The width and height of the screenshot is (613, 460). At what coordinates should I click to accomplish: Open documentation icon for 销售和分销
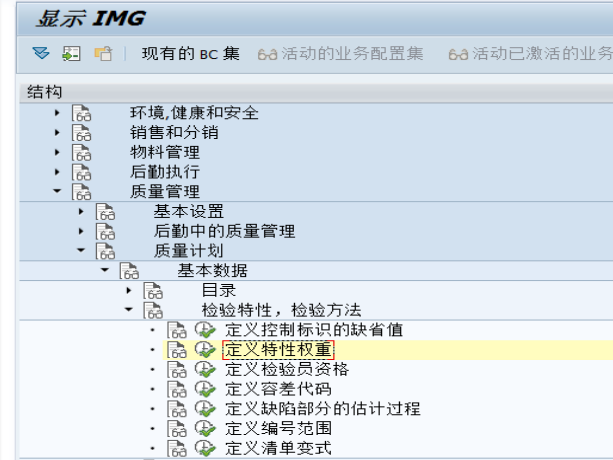pos(81,132)
